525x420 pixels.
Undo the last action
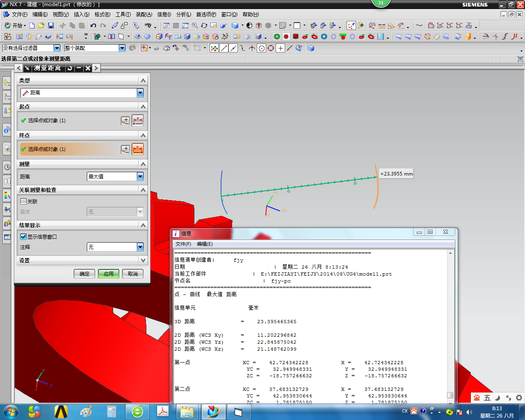click(94, 25)
